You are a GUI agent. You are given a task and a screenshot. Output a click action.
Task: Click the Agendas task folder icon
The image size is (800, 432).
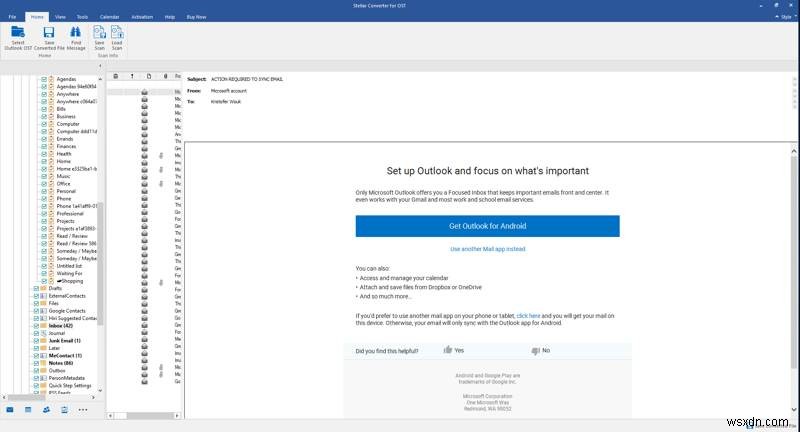51,79
